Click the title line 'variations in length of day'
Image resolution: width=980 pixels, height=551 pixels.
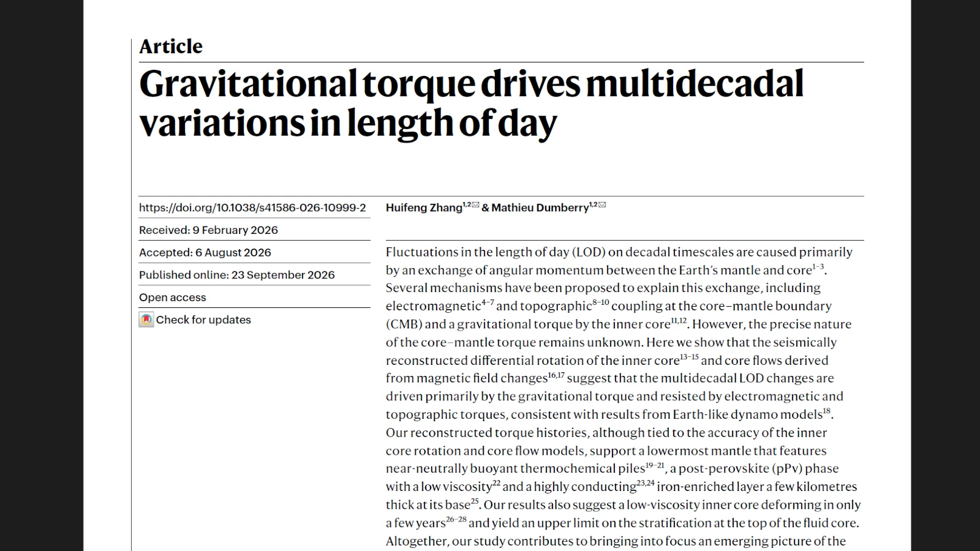tap(348, 123)
